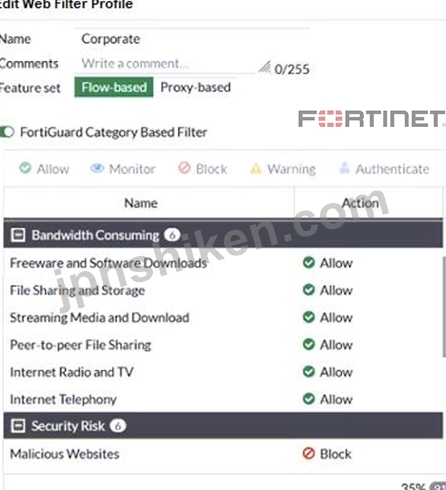
Task: Select the Flow-based feature set
Action: point(114,87)
